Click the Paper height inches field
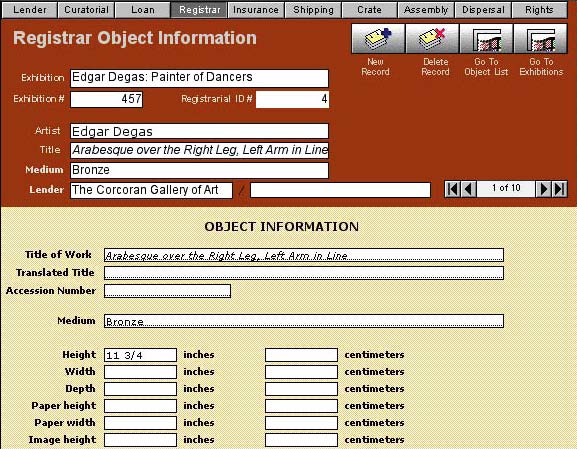Viewport: 577px width, 449px height. [140, 406]
